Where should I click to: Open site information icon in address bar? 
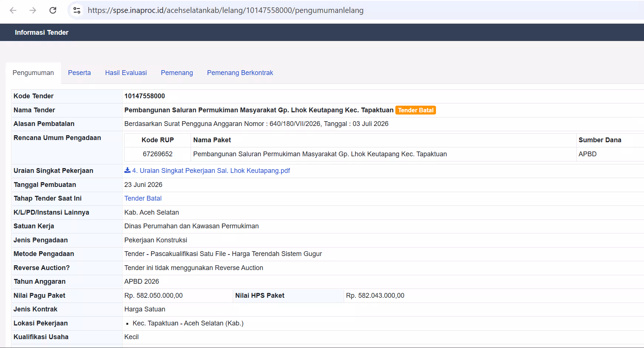click(x=77, y=10)
